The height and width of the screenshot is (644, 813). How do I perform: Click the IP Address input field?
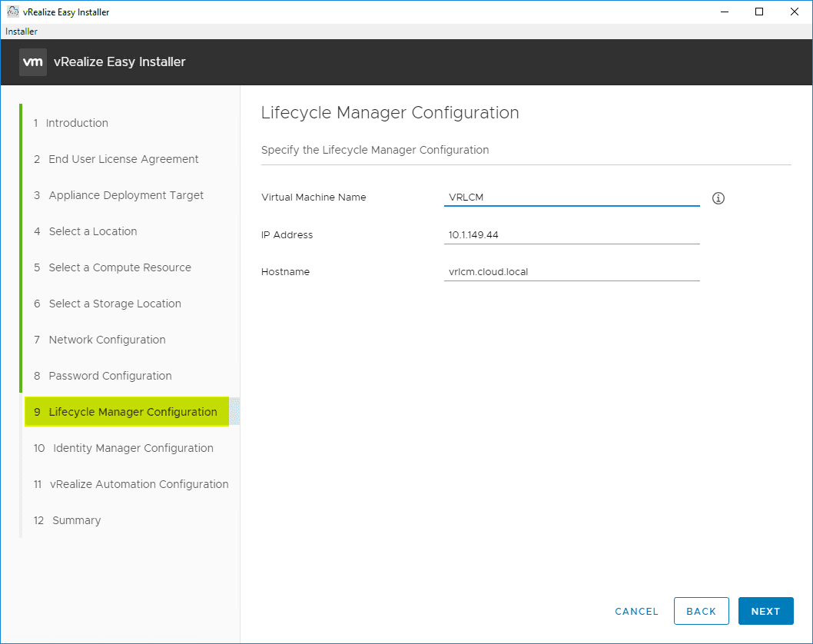point(572,234)
